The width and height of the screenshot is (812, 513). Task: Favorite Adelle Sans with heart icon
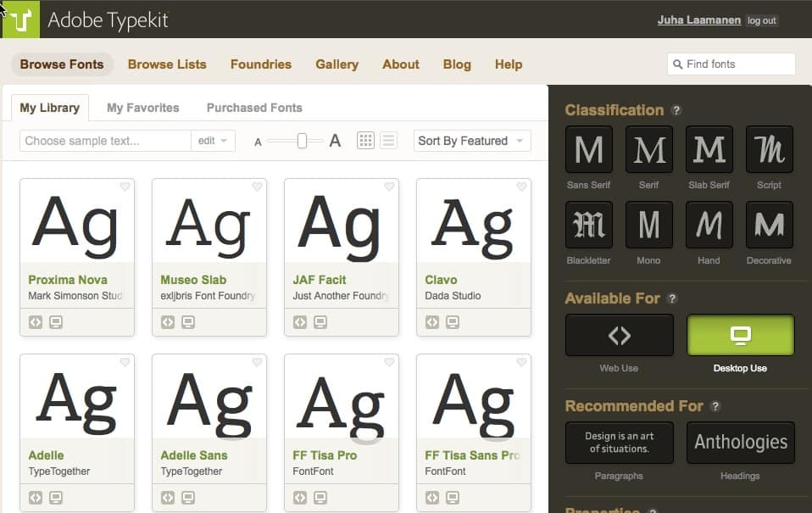tap(258, 362)
